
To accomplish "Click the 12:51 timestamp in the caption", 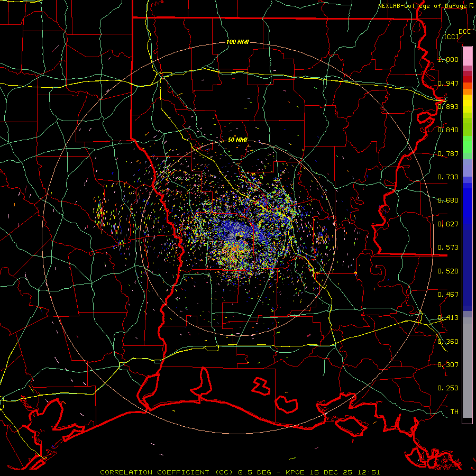I will 369,472.
